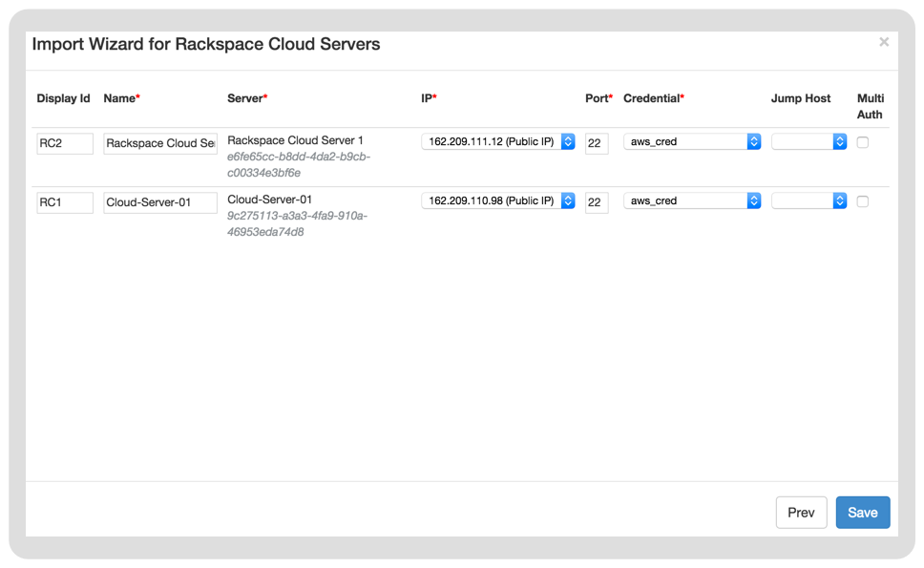
Task: Click the Port field in the RC1 row
Action: click(x=597, y=202)
